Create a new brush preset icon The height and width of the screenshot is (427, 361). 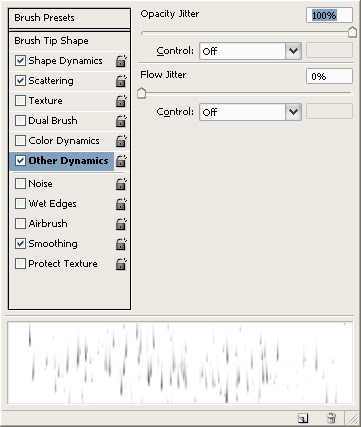pos(303,418)
